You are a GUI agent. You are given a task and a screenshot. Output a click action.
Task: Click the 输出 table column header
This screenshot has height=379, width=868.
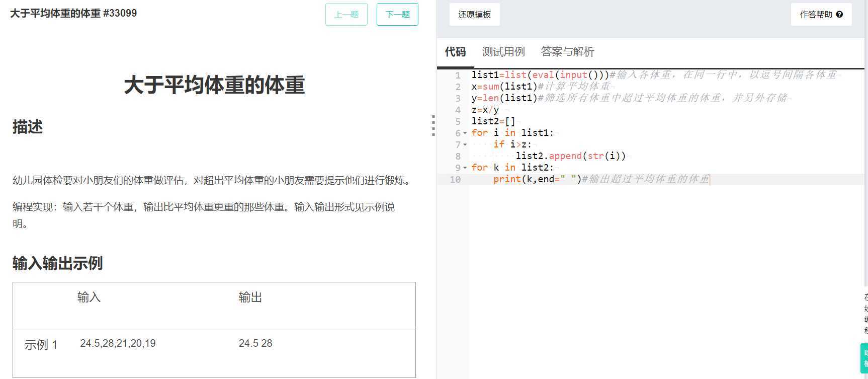(250, 297)
